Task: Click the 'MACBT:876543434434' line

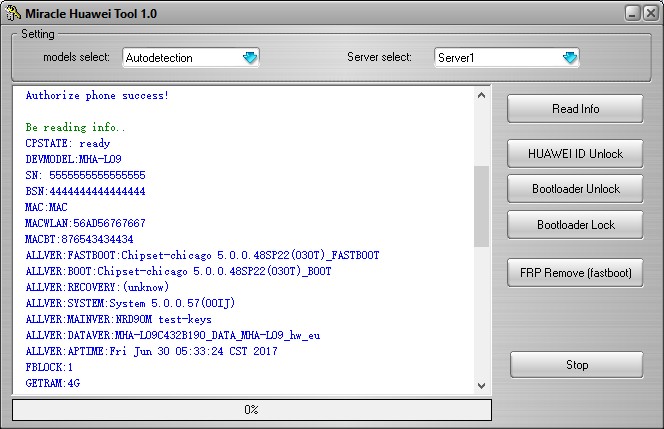Action: click(79, 239)
